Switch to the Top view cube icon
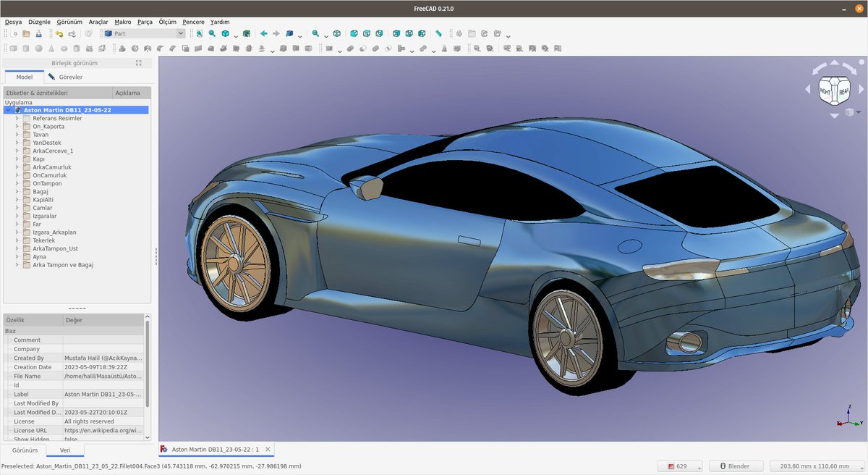 (x=367, y=33)
